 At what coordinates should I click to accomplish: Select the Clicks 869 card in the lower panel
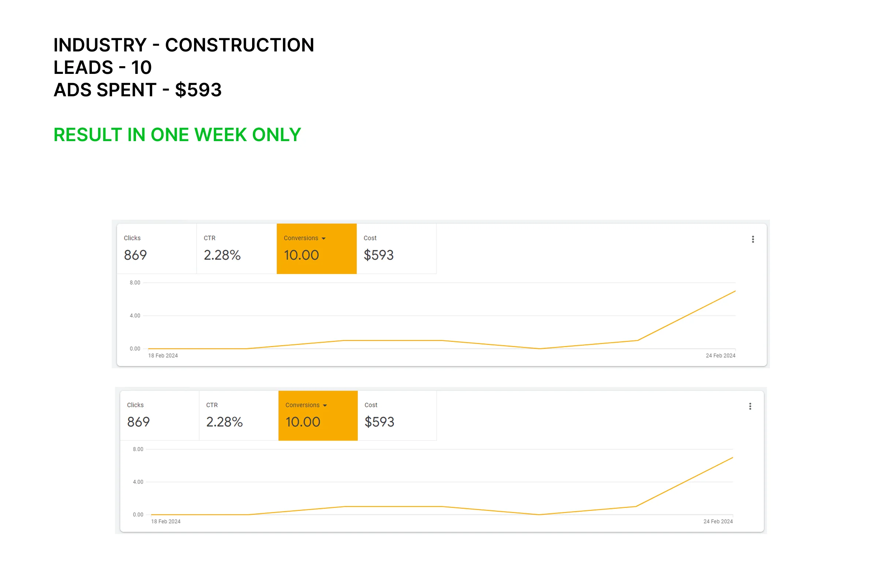coord(159,416)
